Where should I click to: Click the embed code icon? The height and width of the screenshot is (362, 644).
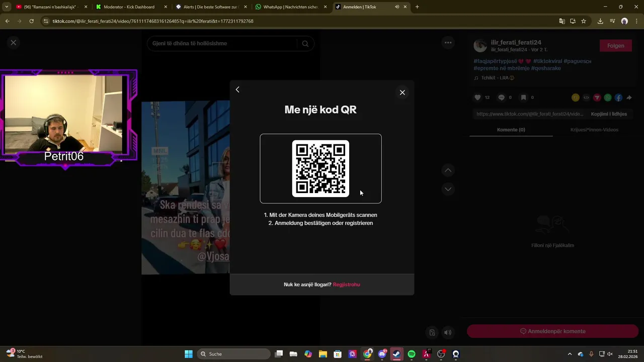586,98
